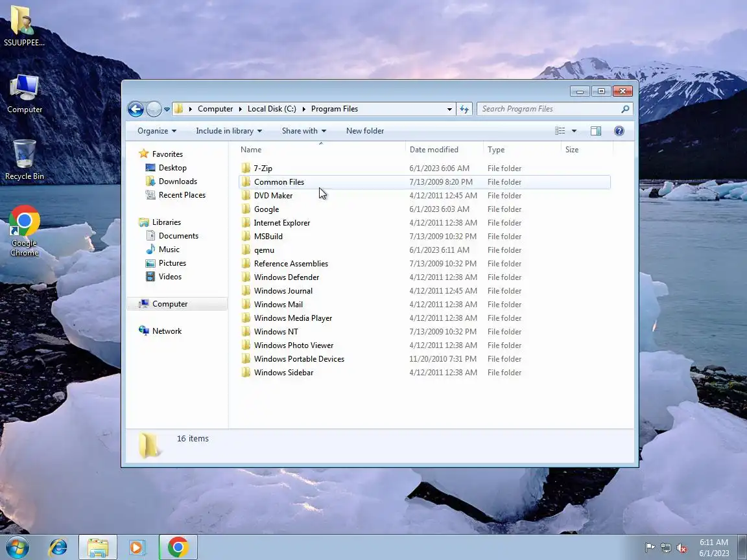
Task: Open Recent Places in Favorites
Action: pyautogui.click(x=182, y=195)
